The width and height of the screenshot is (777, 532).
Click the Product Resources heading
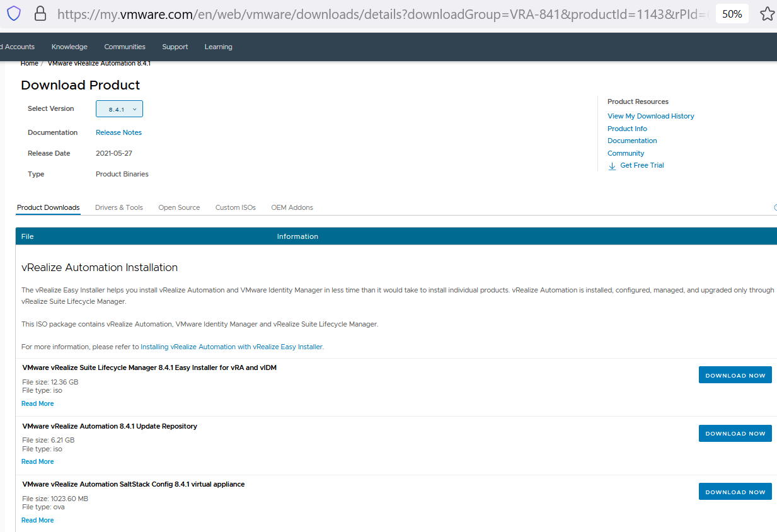pos(638,101)
